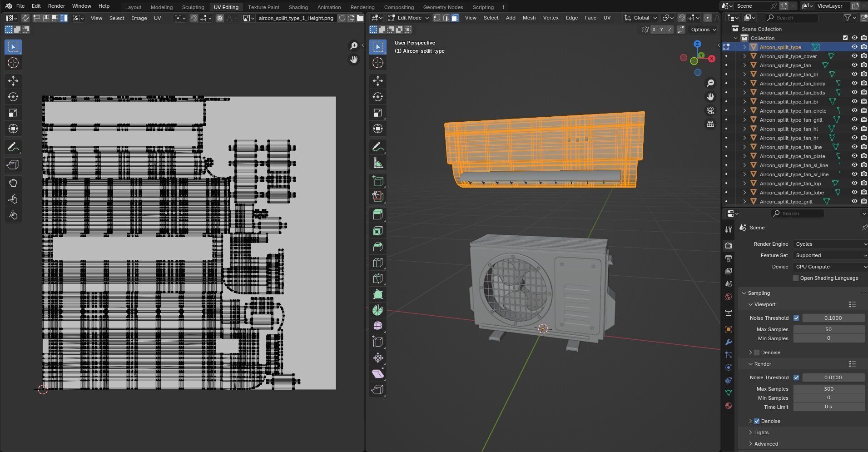Expand the Advanced subpanel

coord(751,444)
